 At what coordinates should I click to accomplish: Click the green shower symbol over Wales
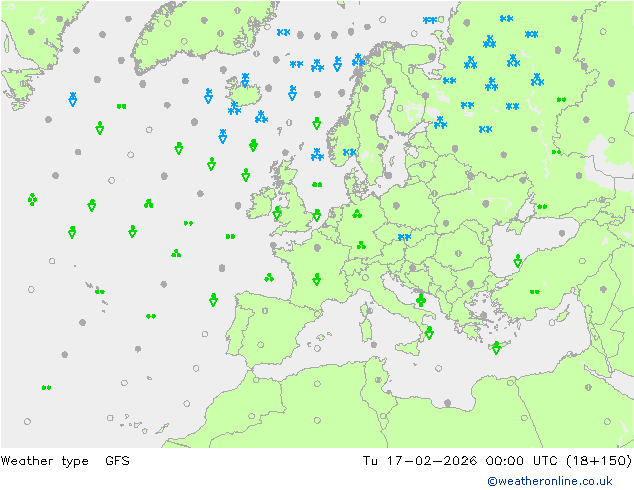277,213
